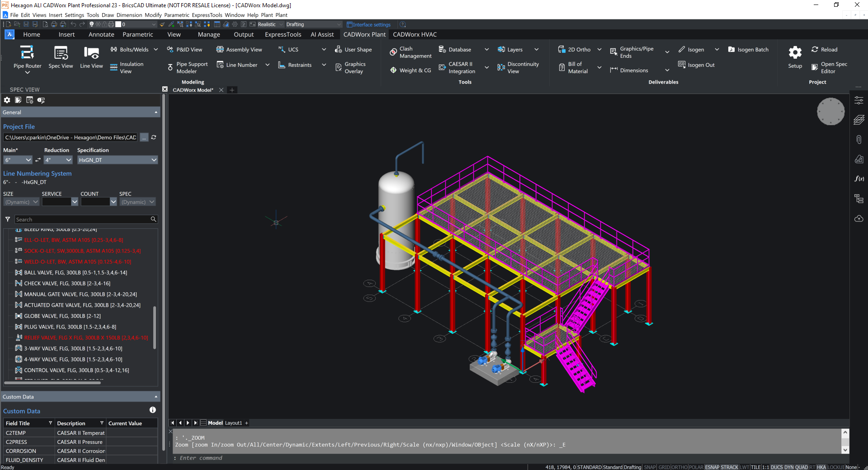Collapse the General section
The height and width of the screenshot is (470, 868).
(x=156, y=113)
